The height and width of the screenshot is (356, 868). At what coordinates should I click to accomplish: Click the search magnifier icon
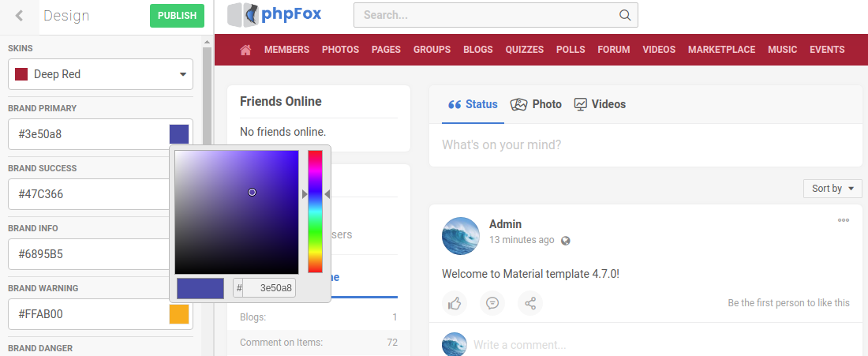[x=624, y=15]
